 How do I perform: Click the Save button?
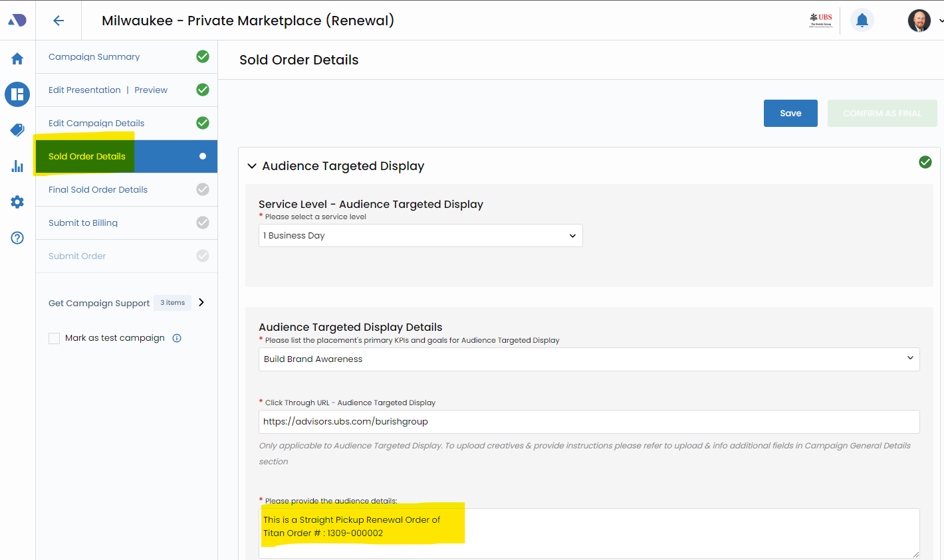pos(790,114)
